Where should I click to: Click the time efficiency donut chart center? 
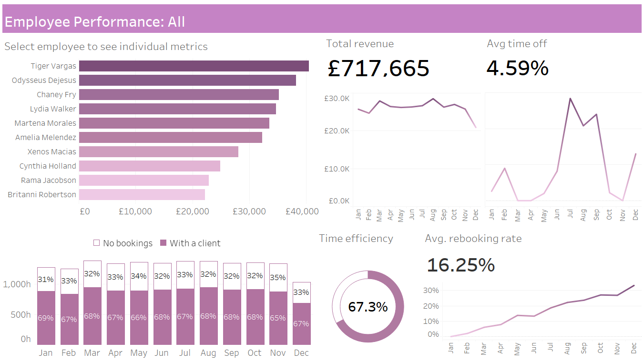pos(368,307)
